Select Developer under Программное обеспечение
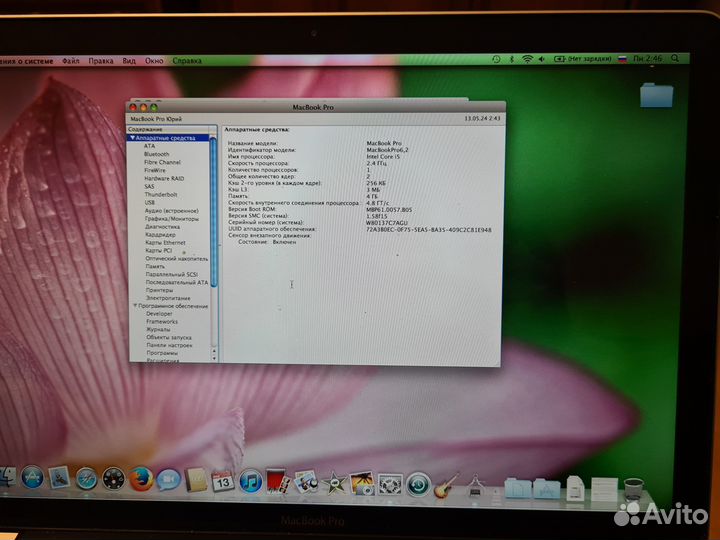 (x=159, y=314)
